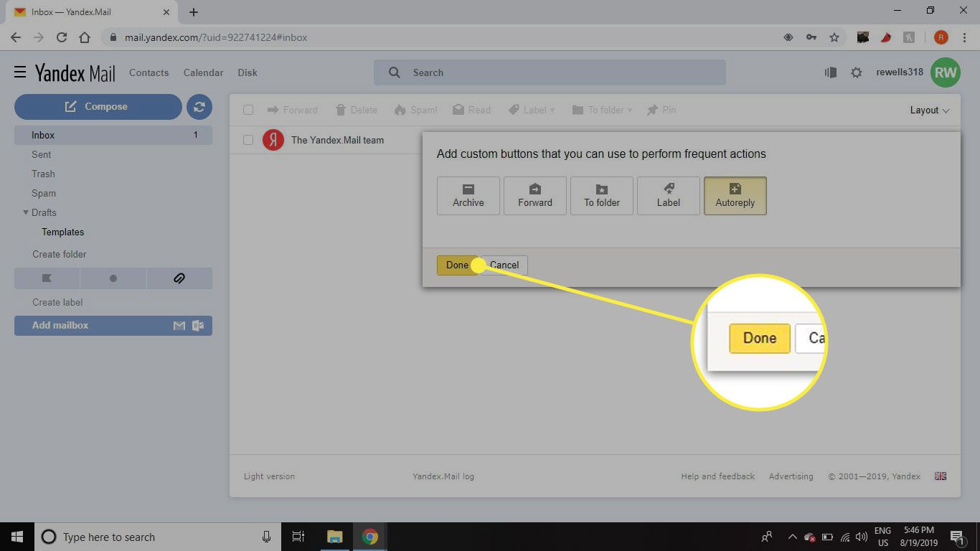980x551 pixels.
Task: Click Create folder link
Action: tap(60, 254)
